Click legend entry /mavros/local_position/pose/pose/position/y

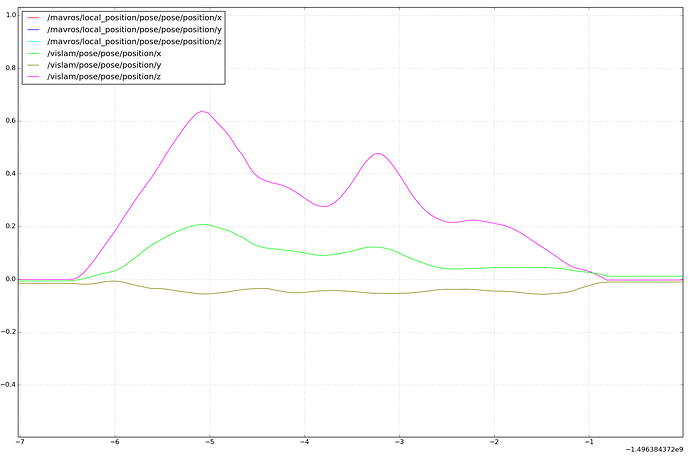coord(125,29)
